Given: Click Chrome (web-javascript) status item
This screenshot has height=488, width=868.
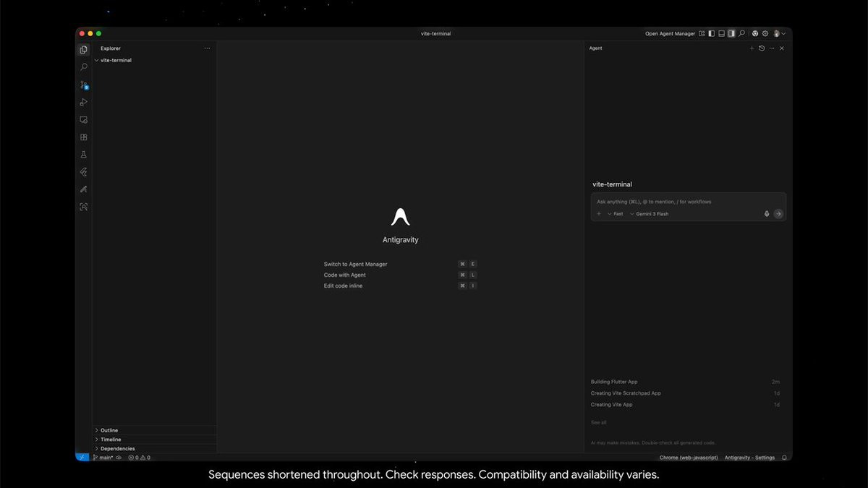Looking at the screenshot, I should 689,458.
